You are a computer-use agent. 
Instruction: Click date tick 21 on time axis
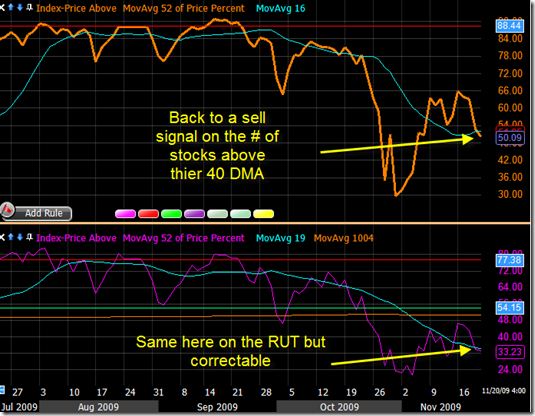tap(237, 392)
